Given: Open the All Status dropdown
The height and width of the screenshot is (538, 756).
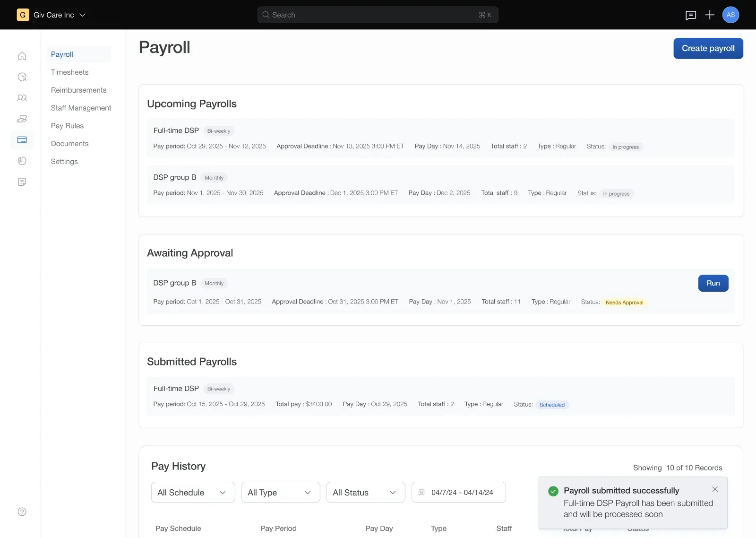Looking at the screenshot, I should [x=366, y=493].
